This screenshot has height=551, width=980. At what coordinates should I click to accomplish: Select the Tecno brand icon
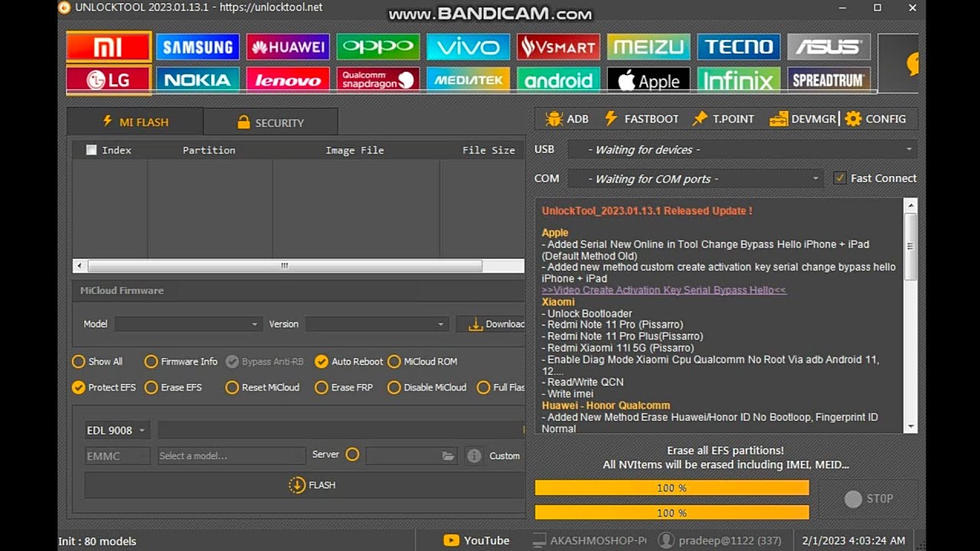(739, 47)
